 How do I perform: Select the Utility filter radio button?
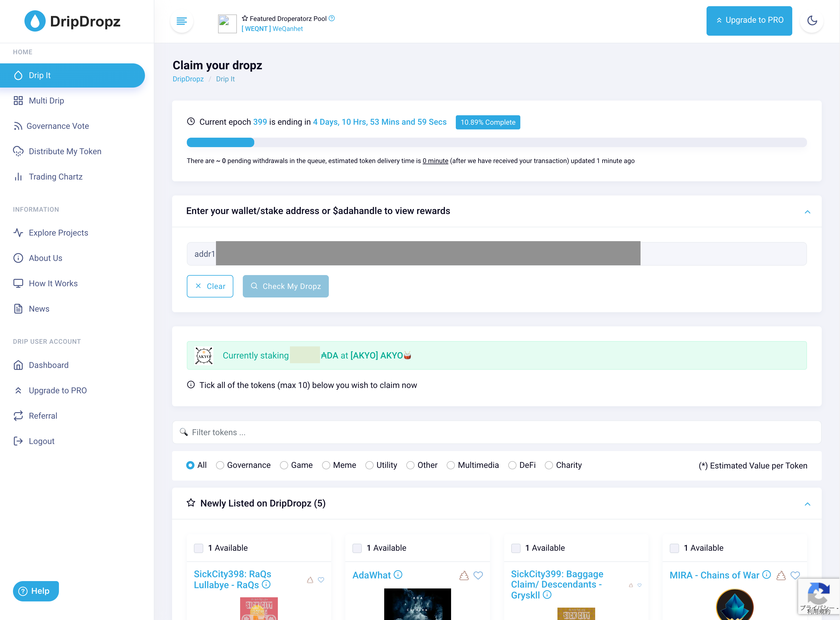click(369, 465)
